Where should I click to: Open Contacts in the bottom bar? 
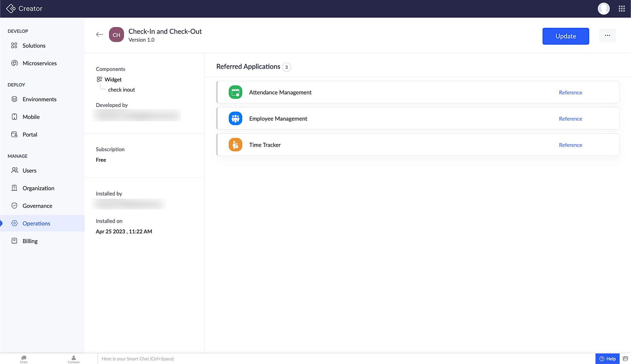pyautogui.click(x=74, y=359)
